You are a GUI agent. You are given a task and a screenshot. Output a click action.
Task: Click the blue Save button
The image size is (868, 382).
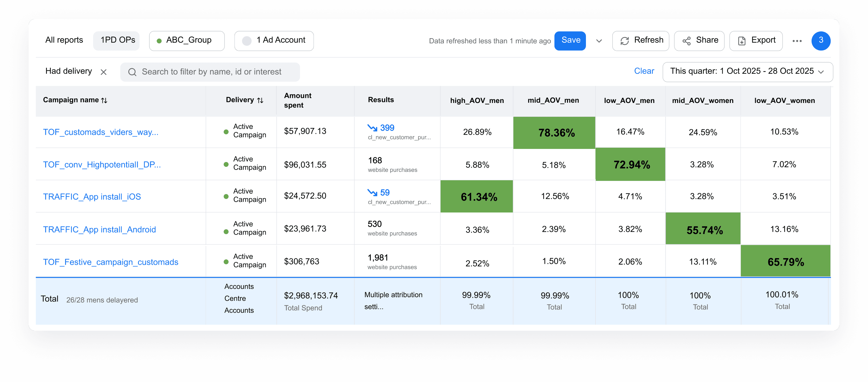pyautogui.click(x=570, y=40)
